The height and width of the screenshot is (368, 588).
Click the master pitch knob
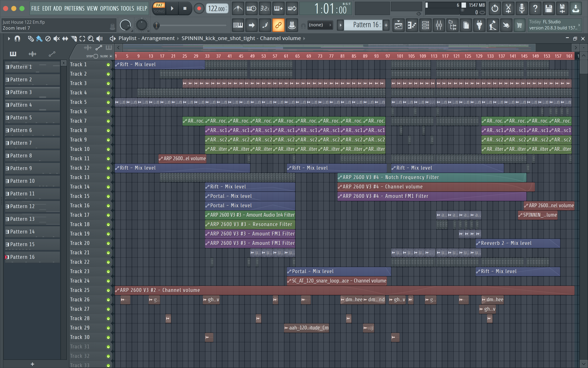click(142, 25)
